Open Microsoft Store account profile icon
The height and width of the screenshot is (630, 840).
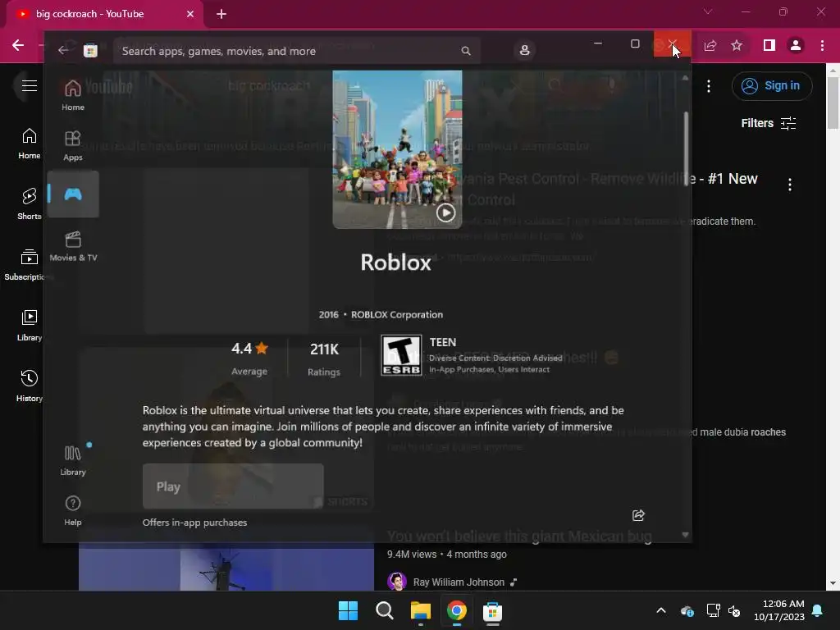(x=524, y=50)
